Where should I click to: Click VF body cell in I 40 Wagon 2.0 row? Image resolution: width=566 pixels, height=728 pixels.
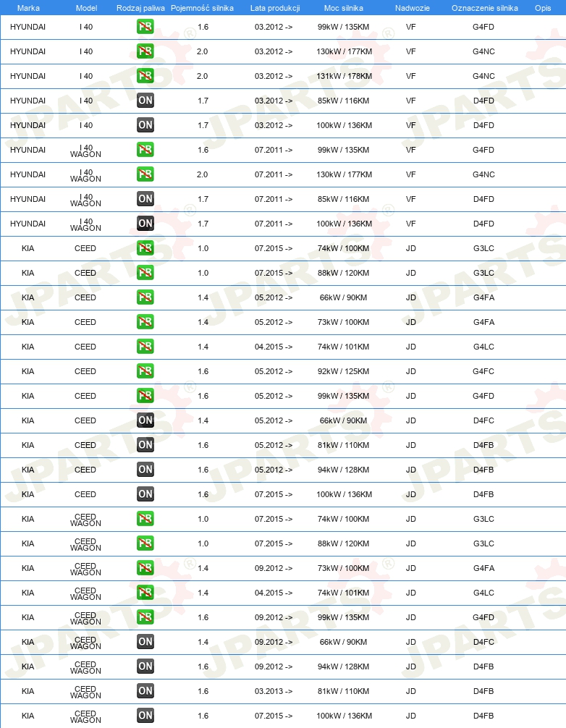(410, 174)
